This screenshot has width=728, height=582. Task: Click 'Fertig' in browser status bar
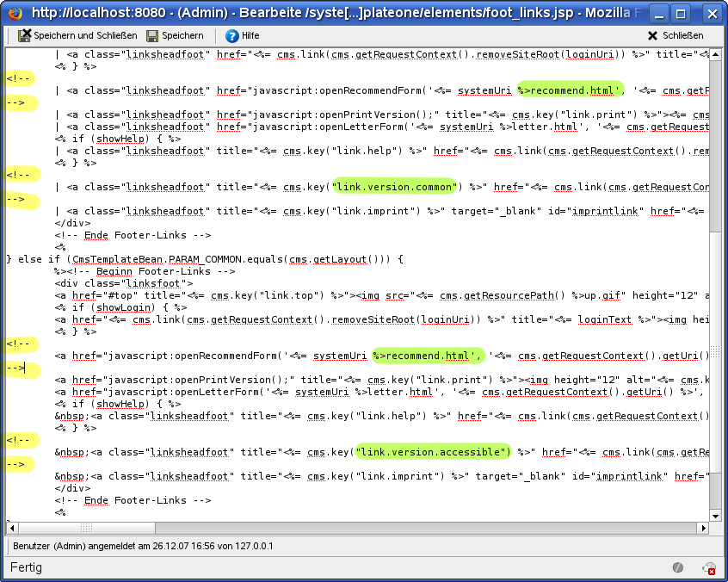point(26,567)
